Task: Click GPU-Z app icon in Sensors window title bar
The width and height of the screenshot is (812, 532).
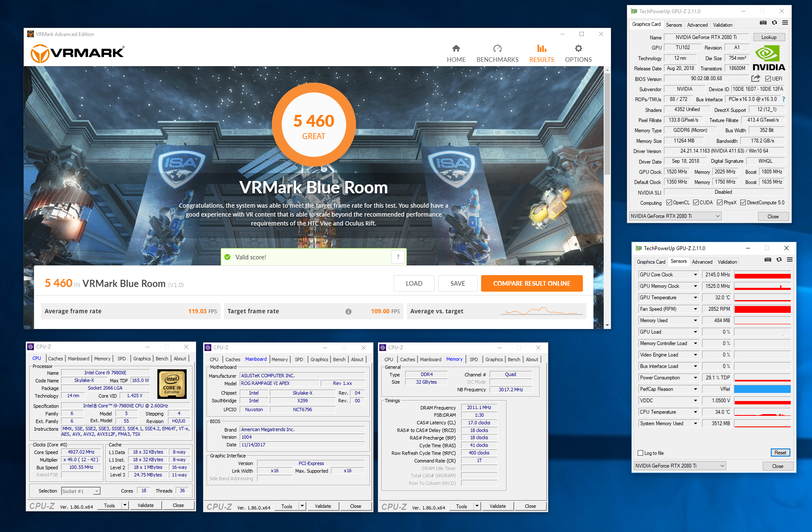Action: (x=638, y=248)
